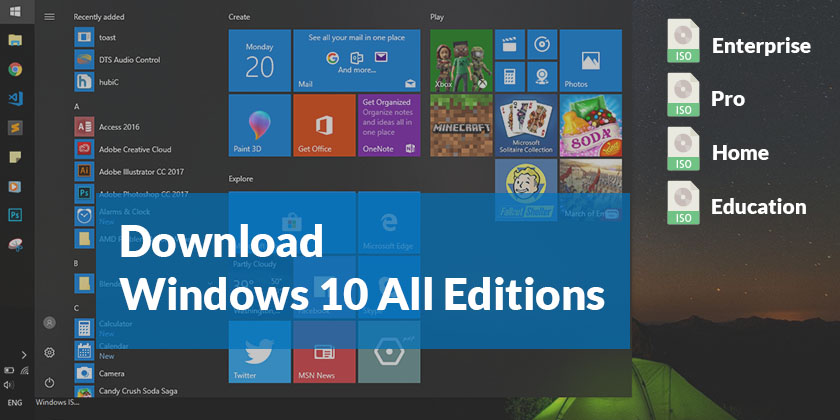Click the Recently added header
840x420 pixels.
99,17
